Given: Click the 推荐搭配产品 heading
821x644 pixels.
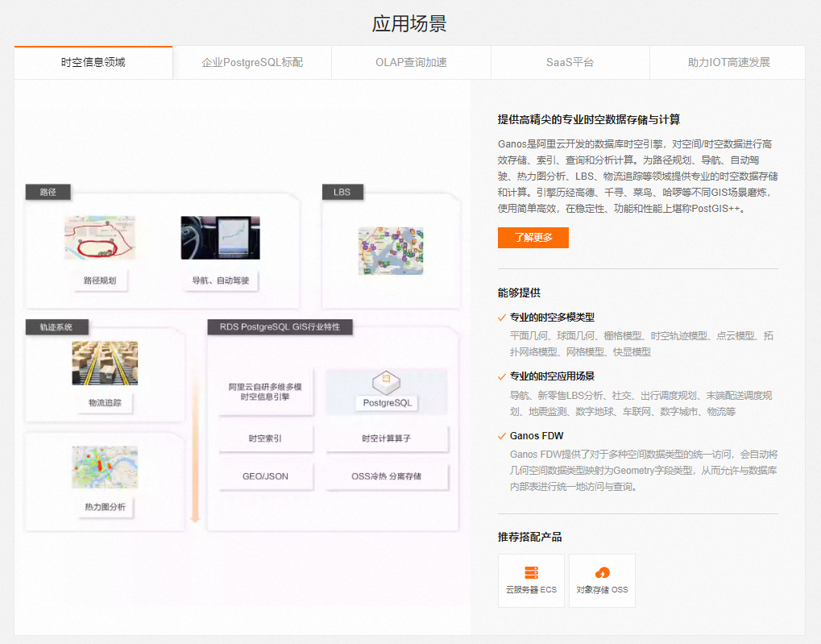Looking at the screenshot, I should tap(530, 537).
